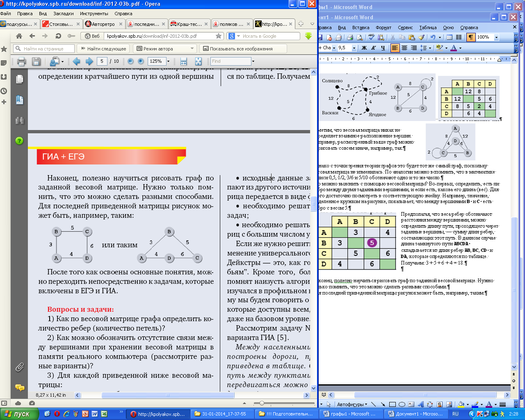Toggle underline Ч formatting in Word
Screen dimensions: 525x420
pyautogui.click(x=383, y=48)
